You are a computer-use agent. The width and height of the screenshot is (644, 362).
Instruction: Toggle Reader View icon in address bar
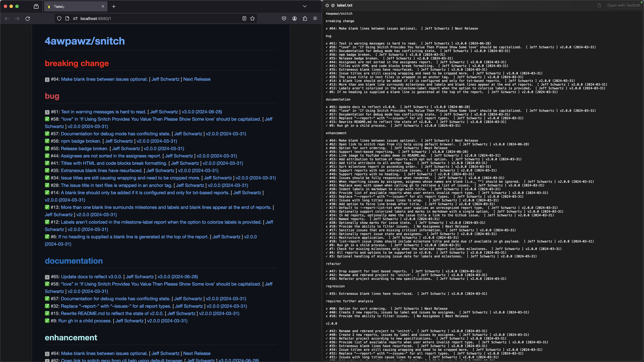click(244, 19)
